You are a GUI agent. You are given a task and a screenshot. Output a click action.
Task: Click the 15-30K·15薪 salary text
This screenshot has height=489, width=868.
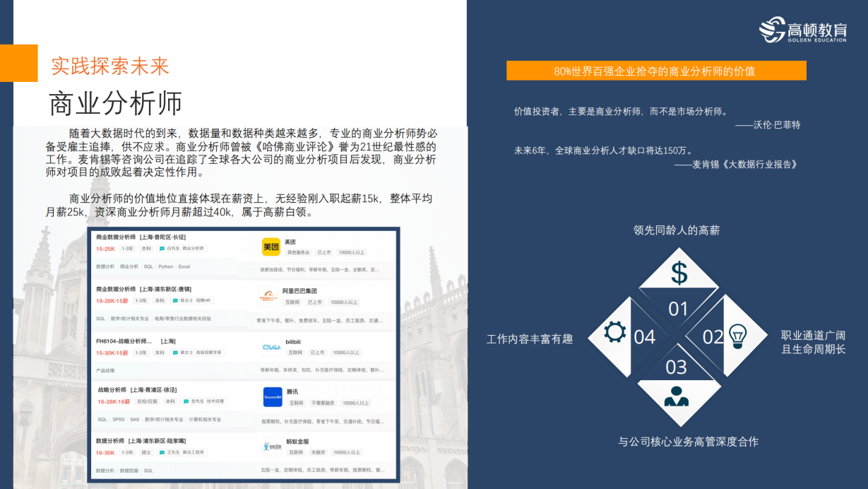(112, 353)
